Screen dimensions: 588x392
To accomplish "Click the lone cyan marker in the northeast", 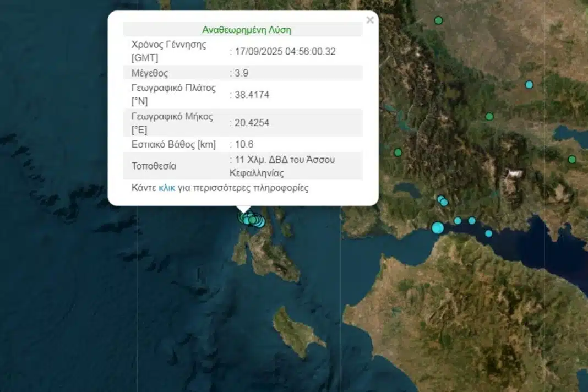I will point(529,85).
